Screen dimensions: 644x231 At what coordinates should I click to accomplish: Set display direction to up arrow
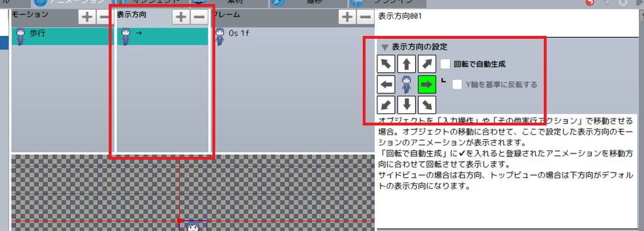407,64
